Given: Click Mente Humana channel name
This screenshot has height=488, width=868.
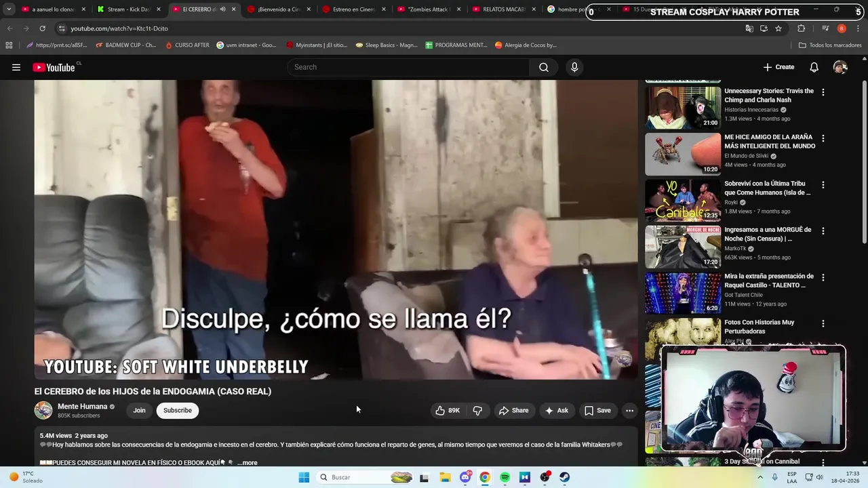Looking at the screenshot, I should click(82, 407).
